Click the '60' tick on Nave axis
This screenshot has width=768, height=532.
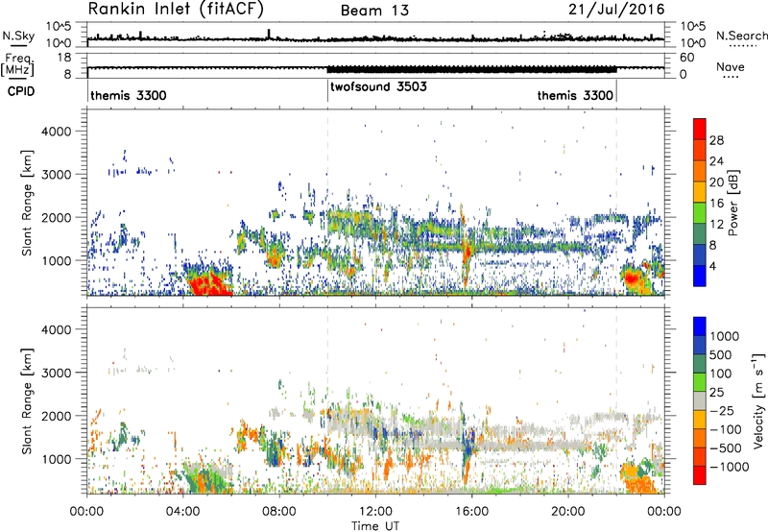pyautogui.click(x=686, y=58)
